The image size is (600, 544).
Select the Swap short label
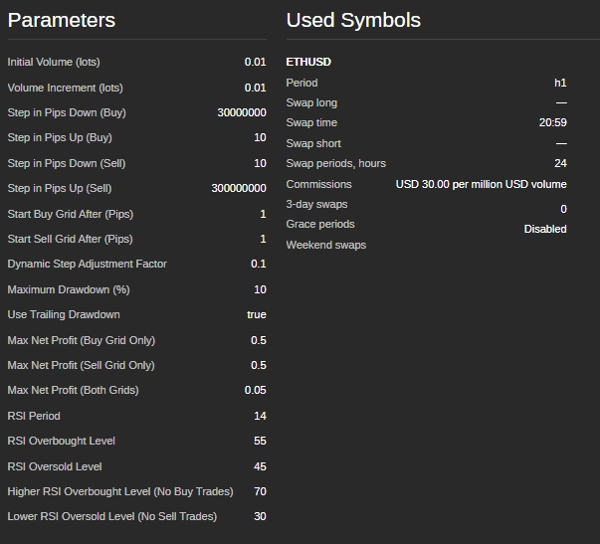click(313, 143)
